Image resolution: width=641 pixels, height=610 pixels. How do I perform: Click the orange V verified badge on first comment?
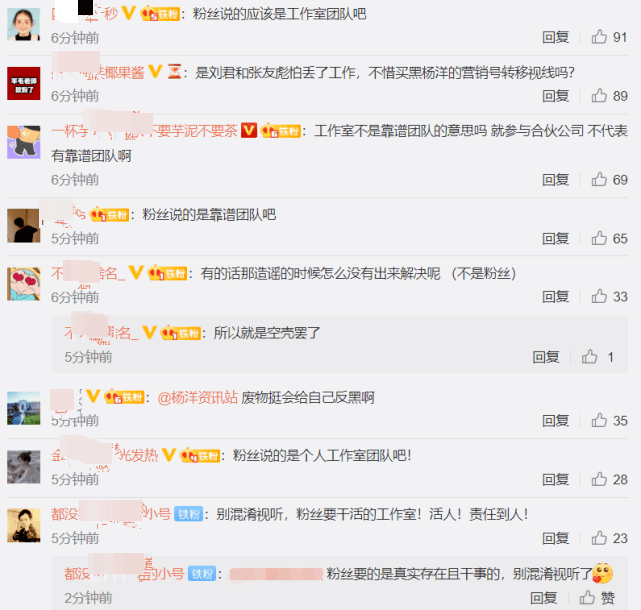[x=129, y=14]
